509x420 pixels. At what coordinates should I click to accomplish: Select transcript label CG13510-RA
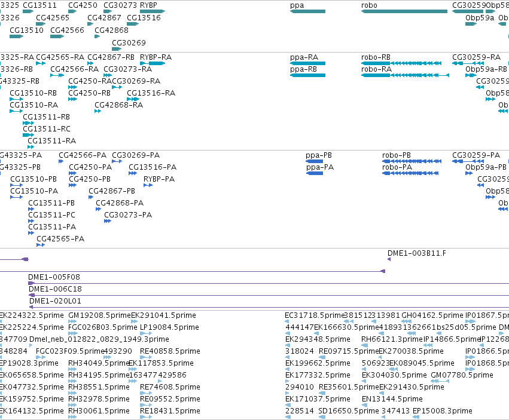tap(34, 105)
